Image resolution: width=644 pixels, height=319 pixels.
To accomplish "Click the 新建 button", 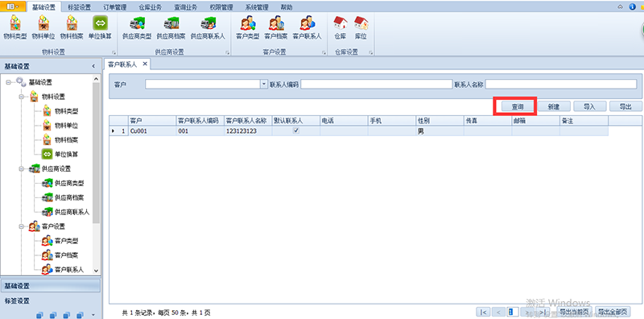I will coord(554,106).
